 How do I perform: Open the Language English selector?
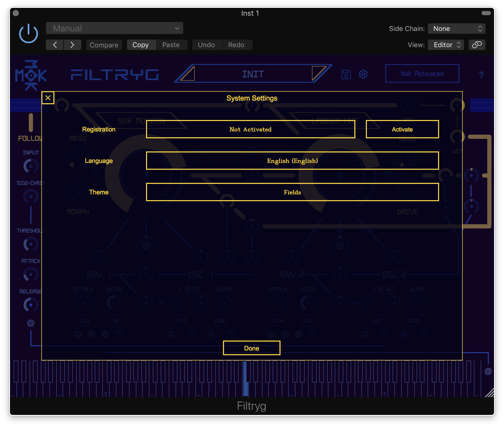[292, 161]
